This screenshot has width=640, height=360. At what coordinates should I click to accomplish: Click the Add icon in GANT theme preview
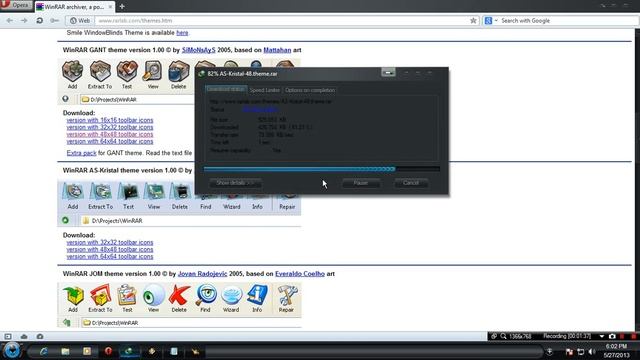pos(72,71)
